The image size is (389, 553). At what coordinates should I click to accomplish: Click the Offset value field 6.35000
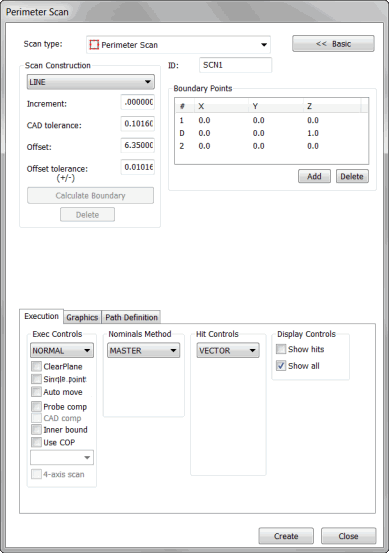coord(138,145)
